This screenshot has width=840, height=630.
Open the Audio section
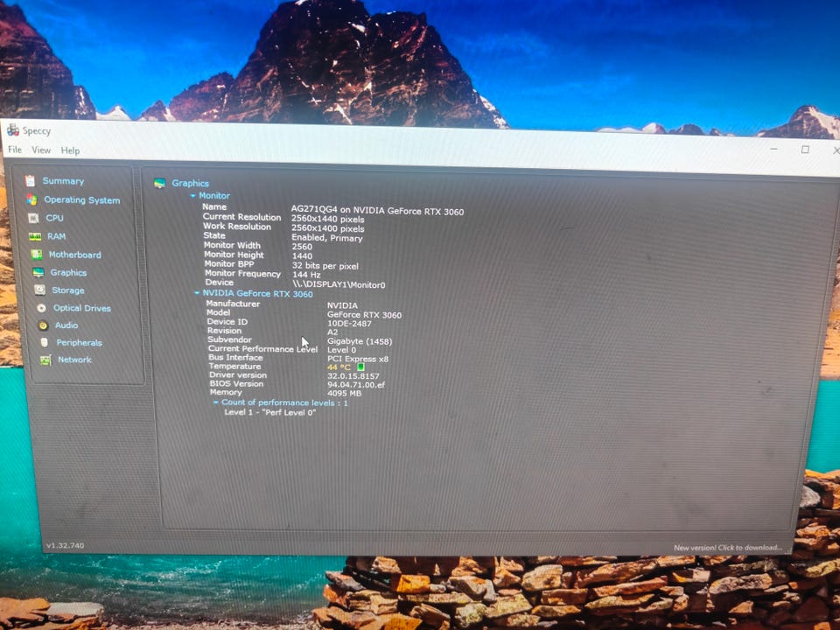pos(66,325)
